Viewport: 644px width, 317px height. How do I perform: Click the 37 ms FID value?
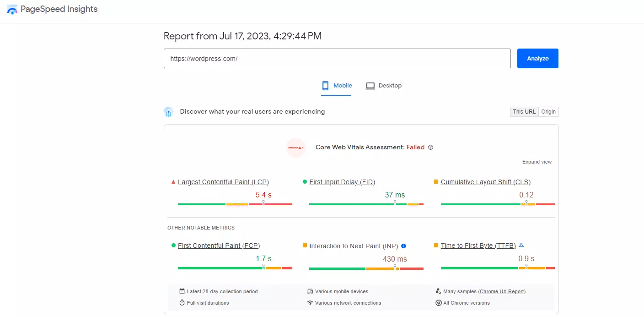coord(395,195)
